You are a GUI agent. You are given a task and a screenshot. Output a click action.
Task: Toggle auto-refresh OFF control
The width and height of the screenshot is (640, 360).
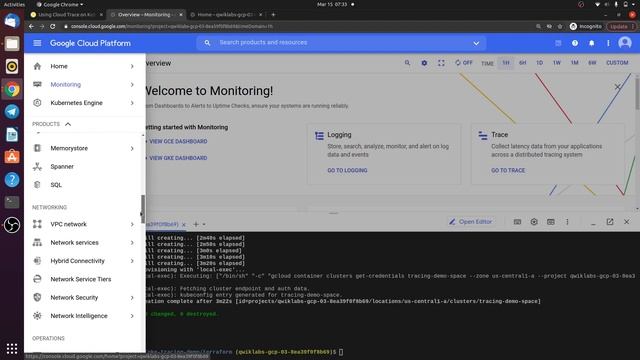(464, 63)
